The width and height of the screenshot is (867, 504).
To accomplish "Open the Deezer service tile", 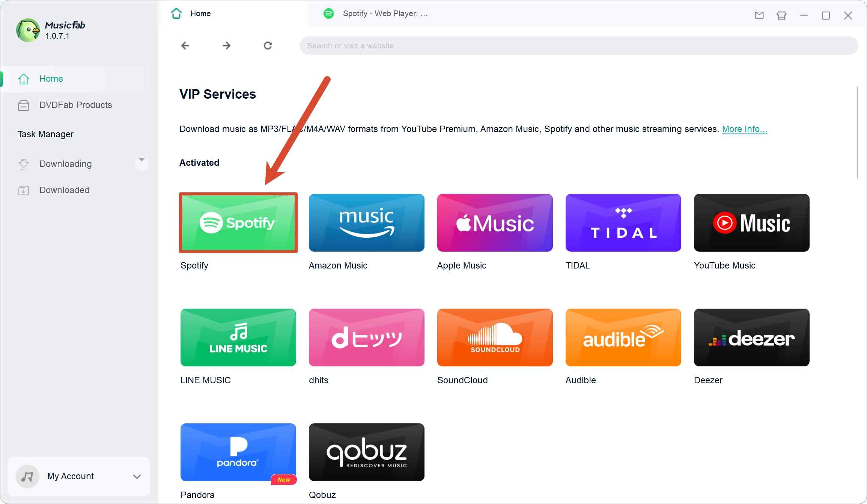I will (752, 337).
